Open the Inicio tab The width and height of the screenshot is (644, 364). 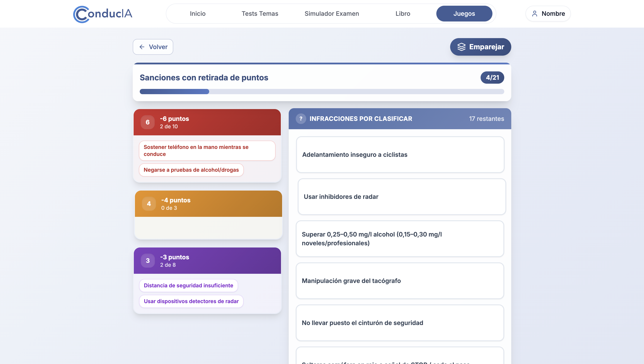[x=198, y=14]
